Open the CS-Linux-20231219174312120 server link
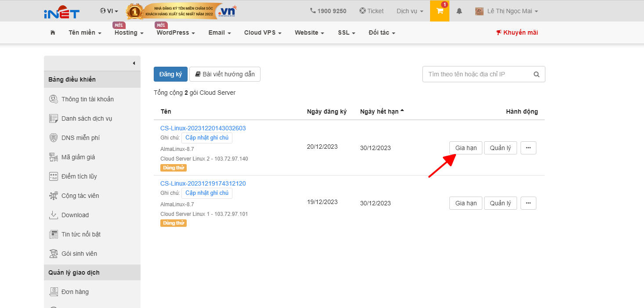Viewport: 644px width, 308px height. 203,183
